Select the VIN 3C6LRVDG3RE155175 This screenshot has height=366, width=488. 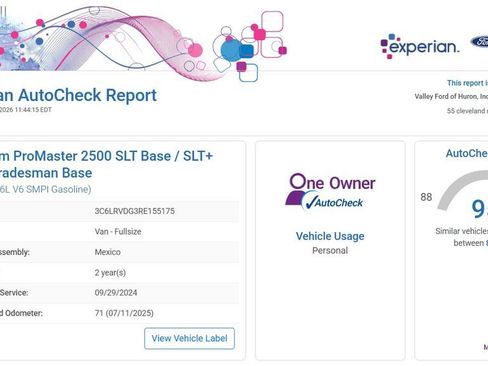point(135,211)
